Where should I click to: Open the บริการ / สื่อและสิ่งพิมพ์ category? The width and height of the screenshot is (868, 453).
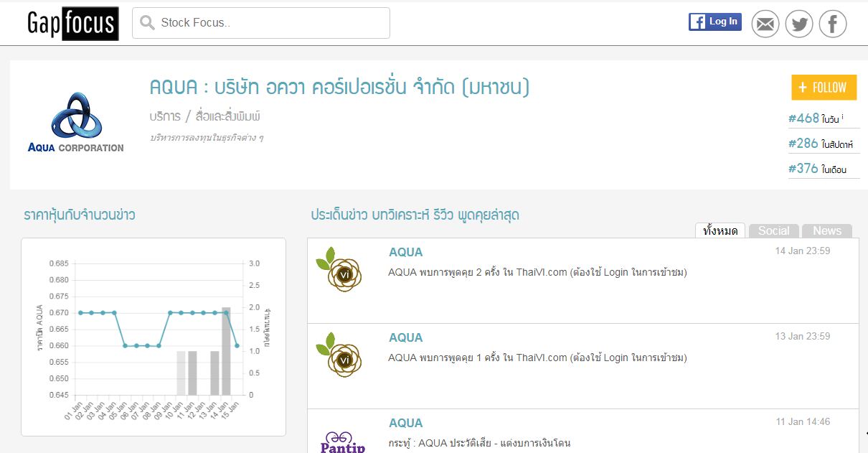coord(204,116)
